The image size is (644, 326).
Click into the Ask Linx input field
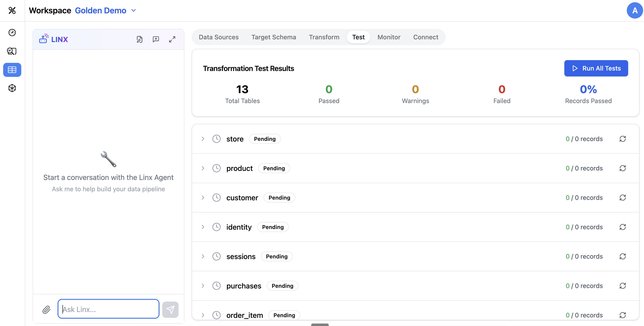[x=108, y=309]
